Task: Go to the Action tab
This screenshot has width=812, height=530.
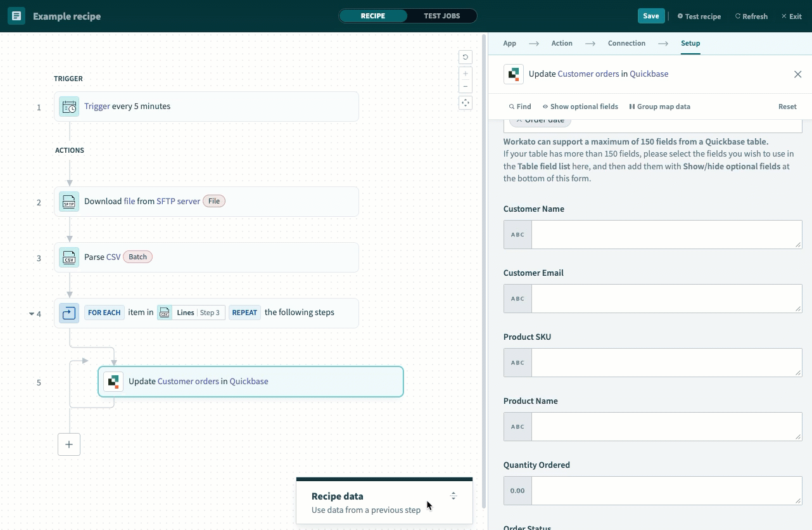Action: (x=562, y=43)
